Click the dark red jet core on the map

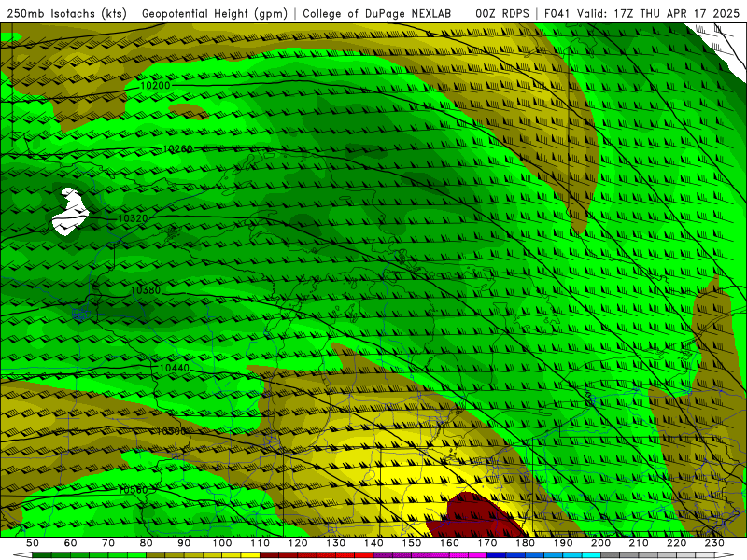tap(474, 517)
